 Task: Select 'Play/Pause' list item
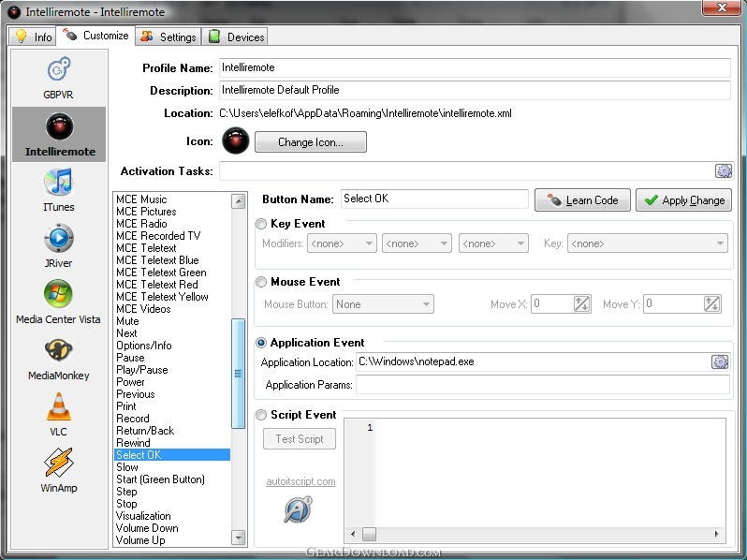142,370
